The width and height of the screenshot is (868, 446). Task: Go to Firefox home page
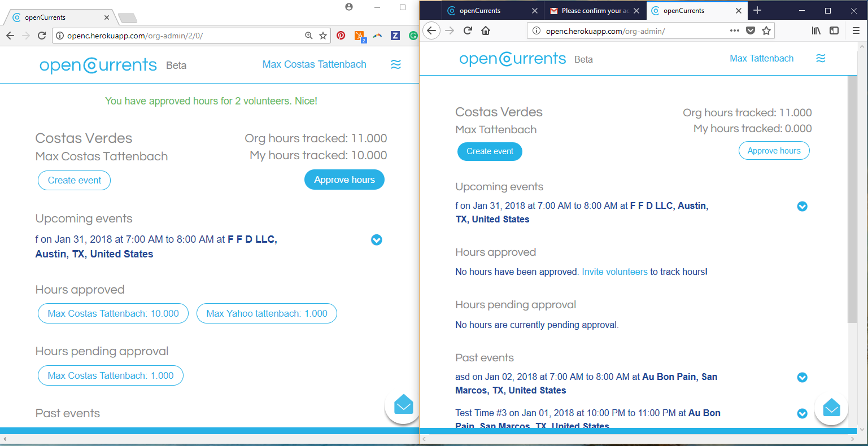(x=486, y=30)
